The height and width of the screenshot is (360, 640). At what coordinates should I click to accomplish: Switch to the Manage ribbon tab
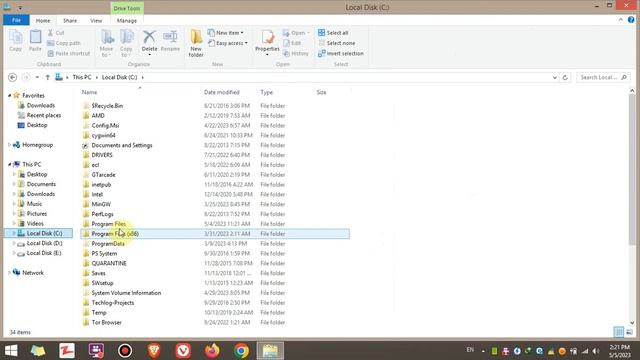(x=127, y=20)
